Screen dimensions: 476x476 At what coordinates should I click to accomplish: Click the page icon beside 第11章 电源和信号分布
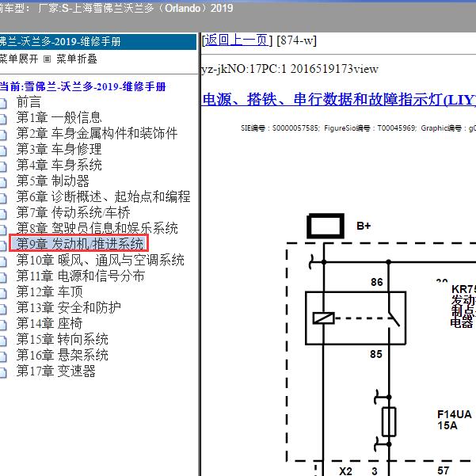click(x=3, y=277)
